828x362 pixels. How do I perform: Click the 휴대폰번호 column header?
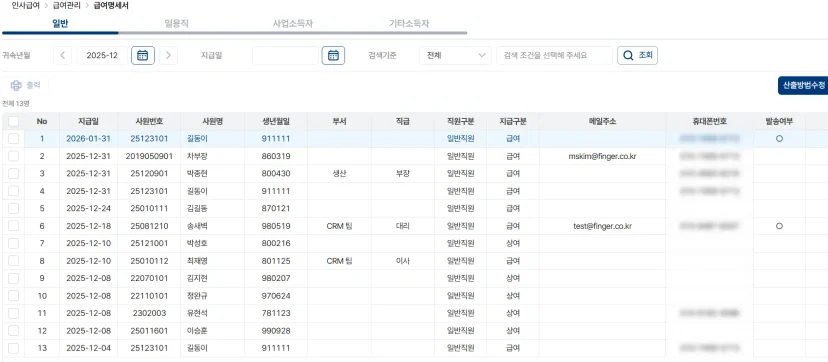tap(710, 121)
